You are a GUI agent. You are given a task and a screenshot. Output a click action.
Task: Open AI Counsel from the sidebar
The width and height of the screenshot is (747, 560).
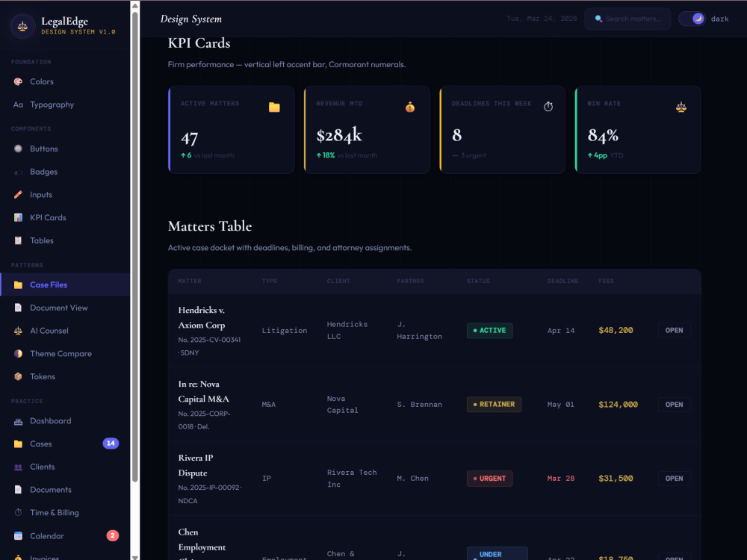point(65,331)
